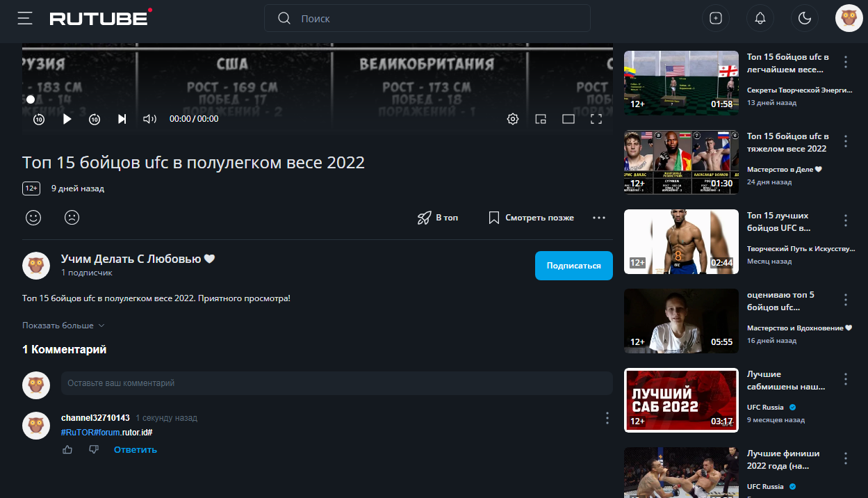Thumbs up the channel32710143 comment
The height and width of the screenshot is (498, 868).
coord(67,450)
